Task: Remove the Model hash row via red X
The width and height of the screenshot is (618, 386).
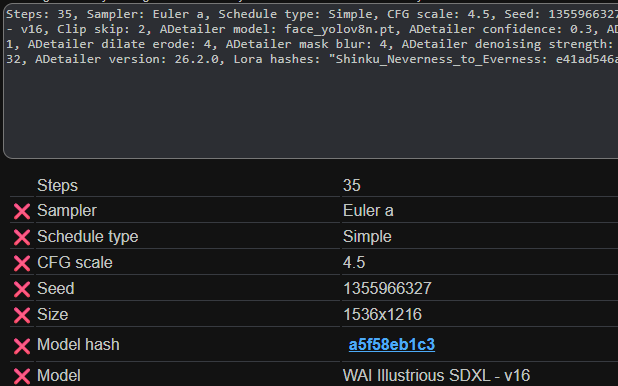Action: 22,346
